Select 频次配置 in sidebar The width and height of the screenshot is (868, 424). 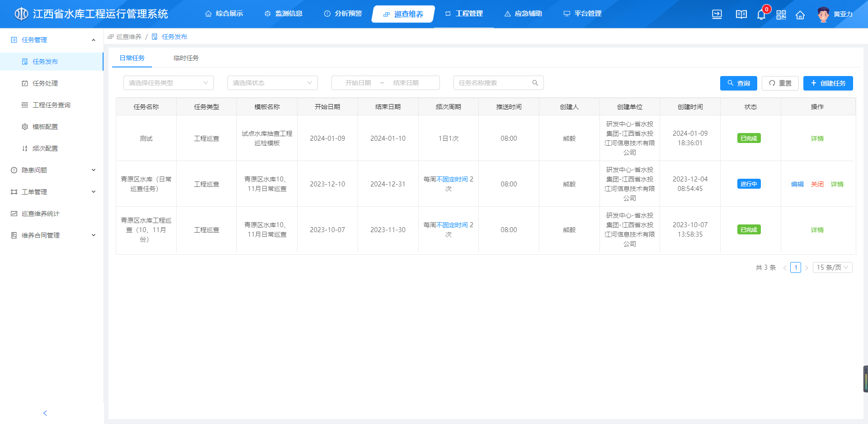pyautogui.click(x=52, y=148)
